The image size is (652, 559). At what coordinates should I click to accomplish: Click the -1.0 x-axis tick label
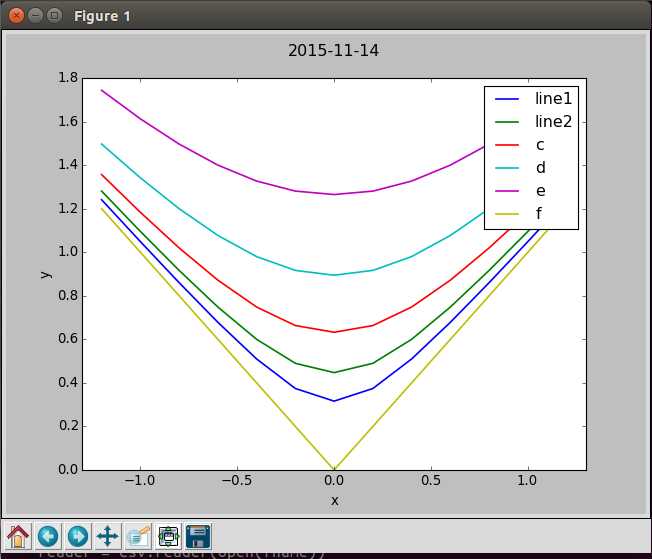click(x=140, y=481)
